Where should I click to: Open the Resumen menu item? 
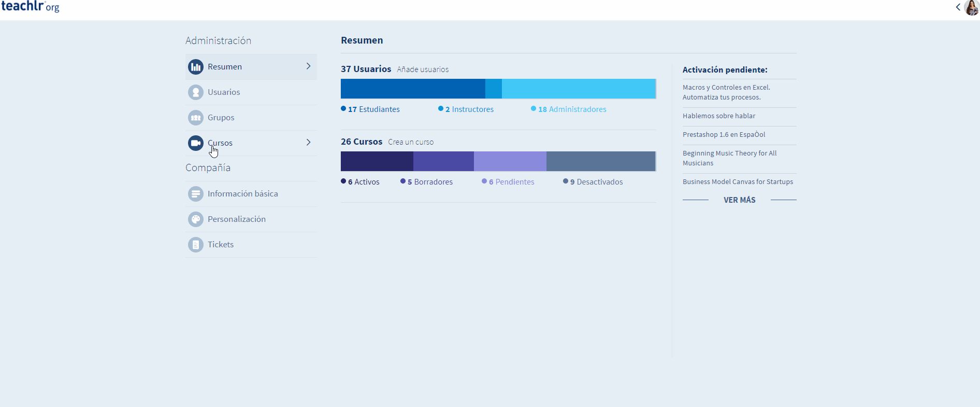(251, 67)
